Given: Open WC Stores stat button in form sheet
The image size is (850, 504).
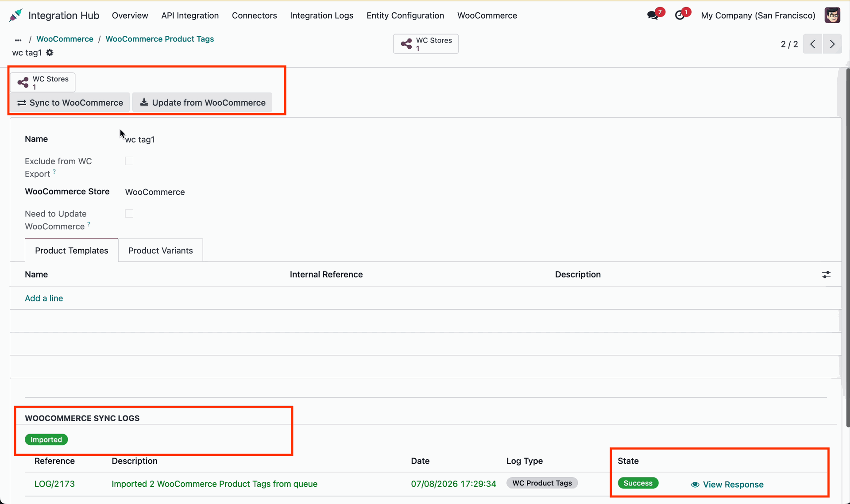Looking at the screenshot, I should (43, 82).
